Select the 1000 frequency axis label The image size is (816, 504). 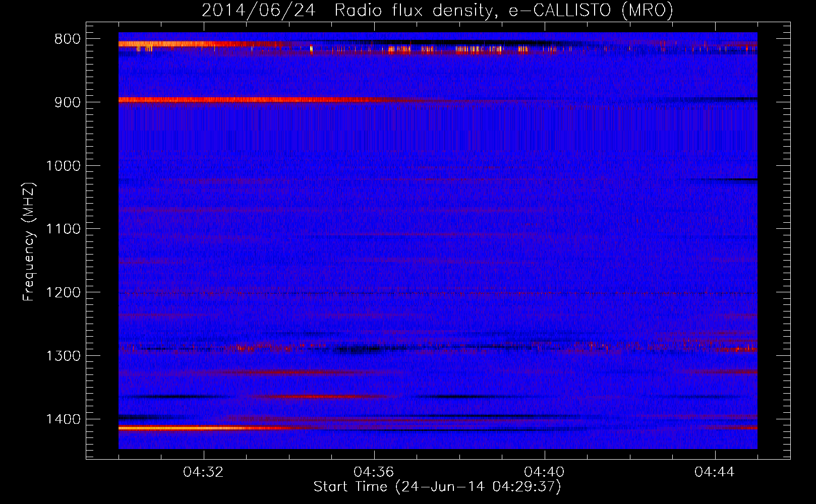point(63,166)
